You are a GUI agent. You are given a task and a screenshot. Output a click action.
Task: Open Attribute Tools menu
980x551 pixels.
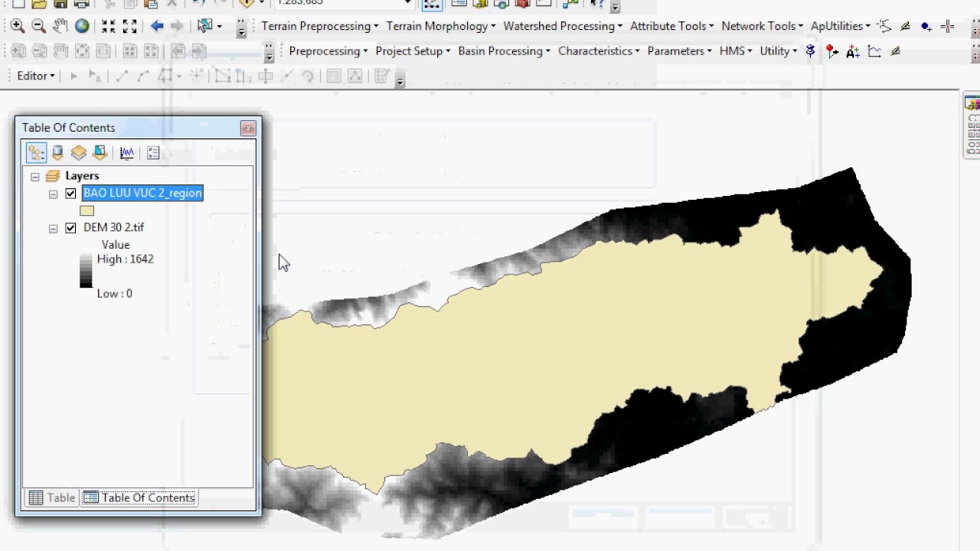tap(671, 26)
